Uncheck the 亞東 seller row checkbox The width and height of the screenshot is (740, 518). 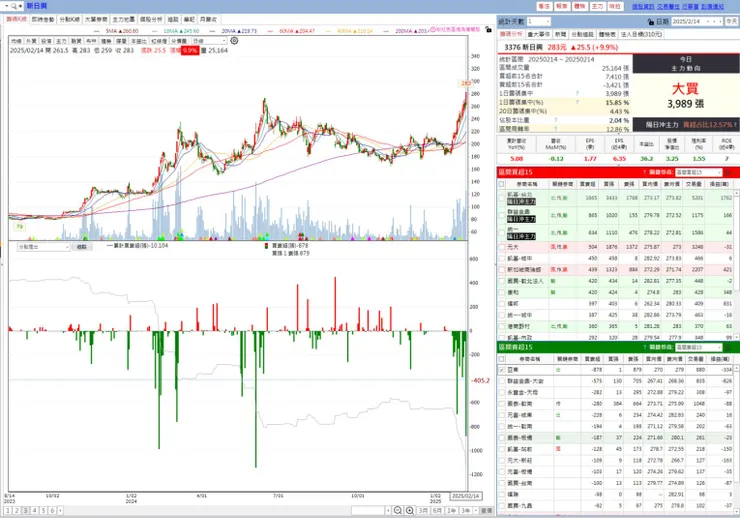click(501, 370)
